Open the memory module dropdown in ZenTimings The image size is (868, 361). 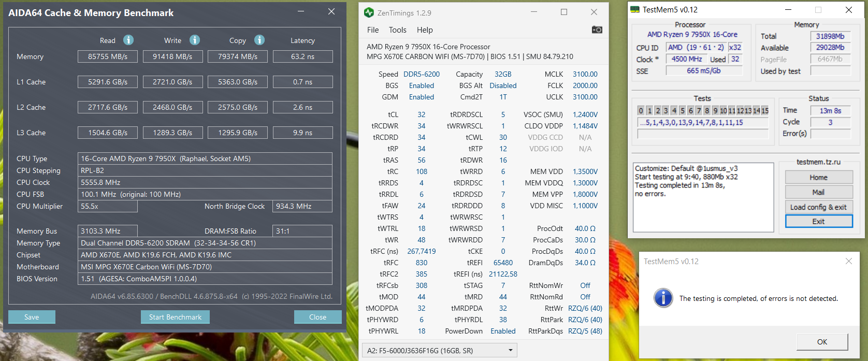click(x=440, y=351)
